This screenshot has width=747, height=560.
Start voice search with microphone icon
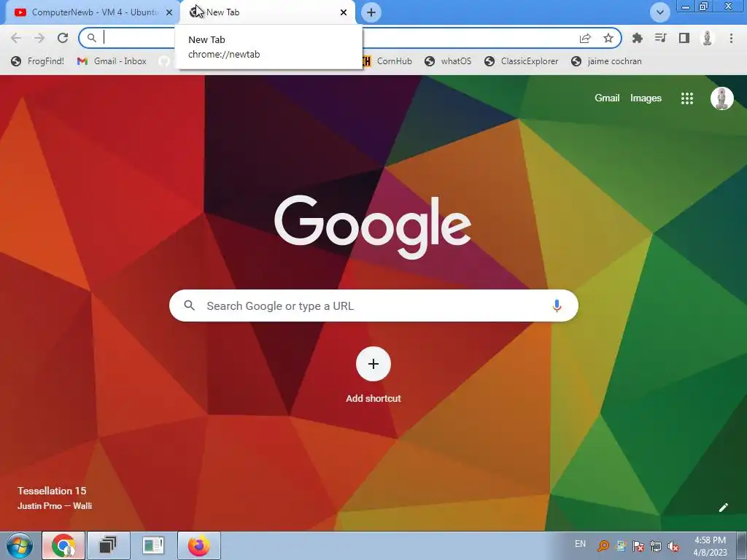click(x=557, y=306)
